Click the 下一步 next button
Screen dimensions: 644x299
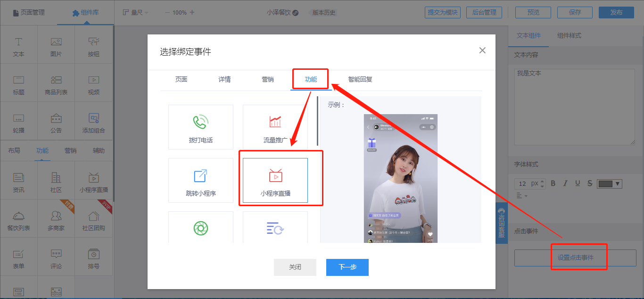point(347,267)
